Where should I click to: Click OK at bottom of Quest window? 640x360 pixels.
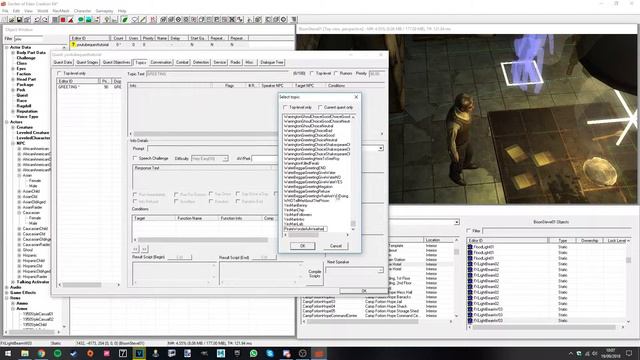pos(363,291)
